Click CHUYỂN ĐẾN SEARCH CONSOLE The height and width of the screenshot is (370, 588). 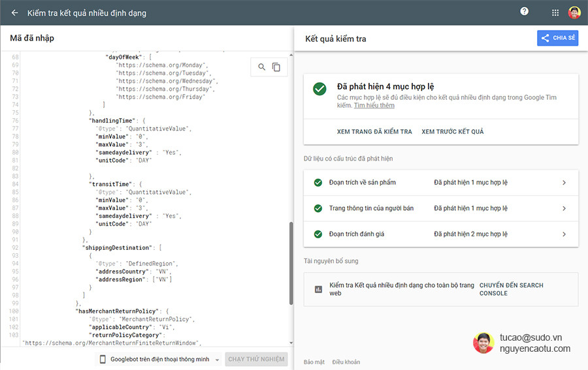(511, 289)
